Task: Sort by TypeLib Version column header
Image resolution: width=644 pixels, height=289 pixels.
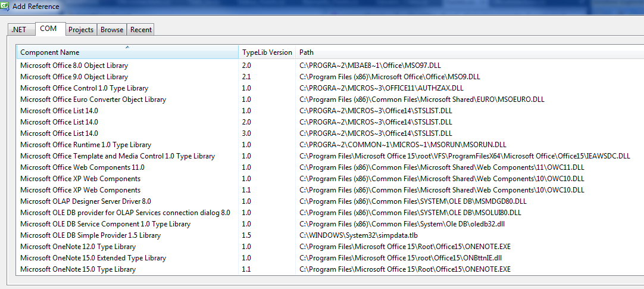Action: point(267,52)
